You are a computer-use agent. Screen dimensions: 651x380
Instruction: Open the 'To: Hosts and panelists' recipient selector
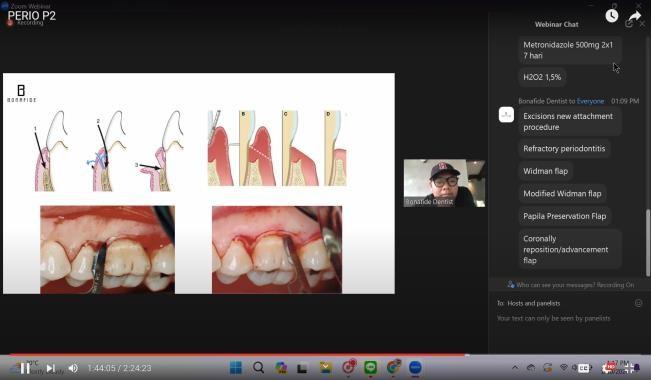(529, 304)
